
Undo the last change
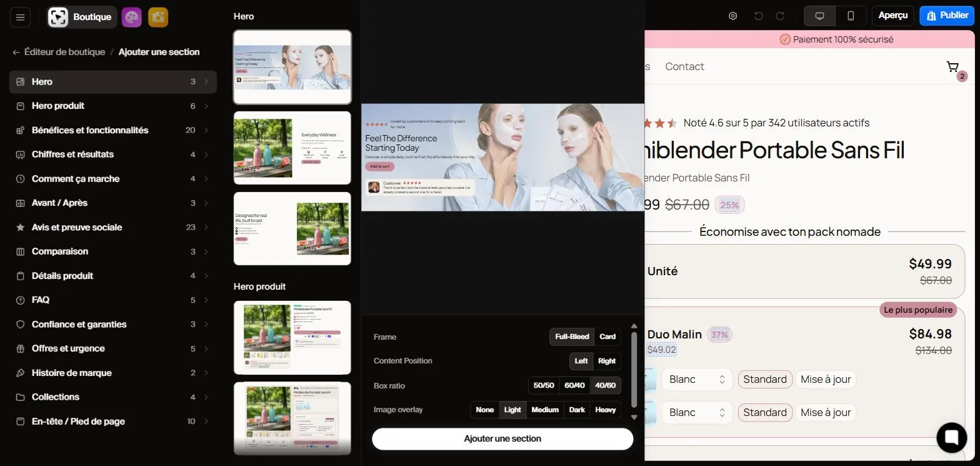(x=759, y=16)
